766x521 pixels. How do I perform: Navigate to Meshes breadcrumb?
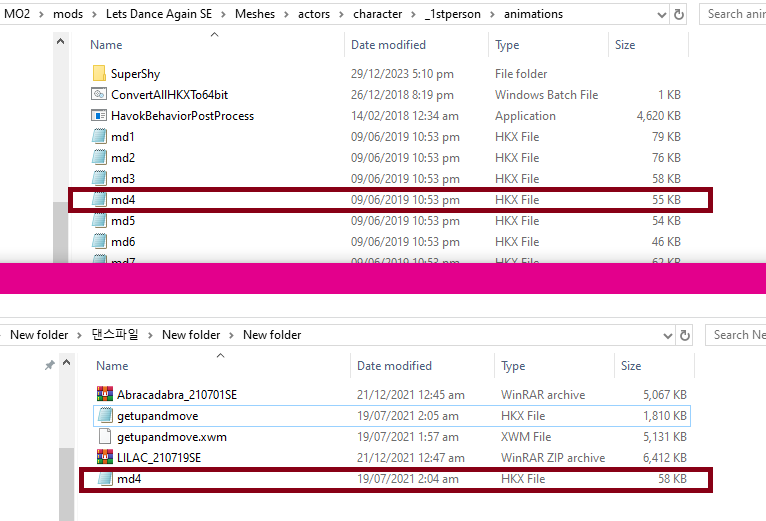pos(255,14)
